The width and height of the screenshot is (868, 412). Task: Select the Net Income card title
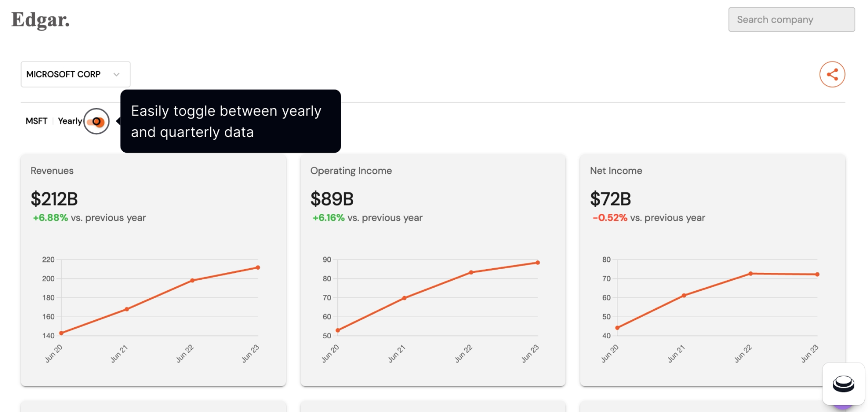[616, 171]
